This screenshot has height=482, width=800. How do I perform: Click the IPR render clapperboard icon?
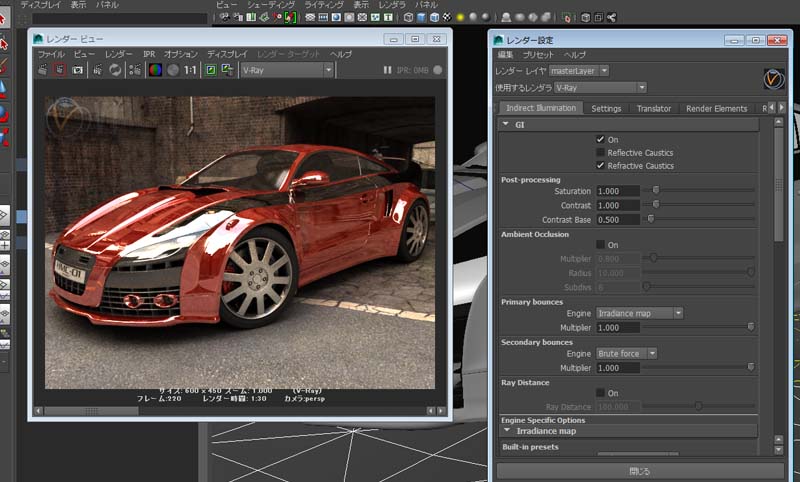pos(97,70)
